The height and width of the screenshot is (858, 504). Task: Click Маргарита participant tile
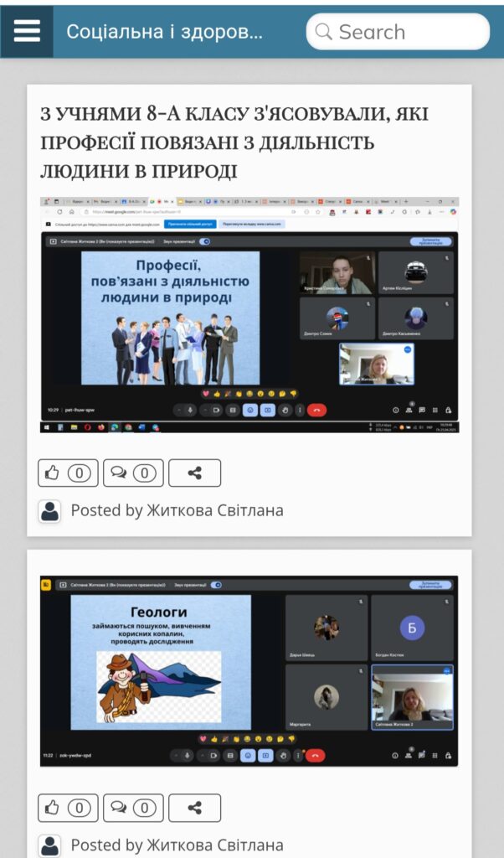pyautogui.click(x=327, y=697)
